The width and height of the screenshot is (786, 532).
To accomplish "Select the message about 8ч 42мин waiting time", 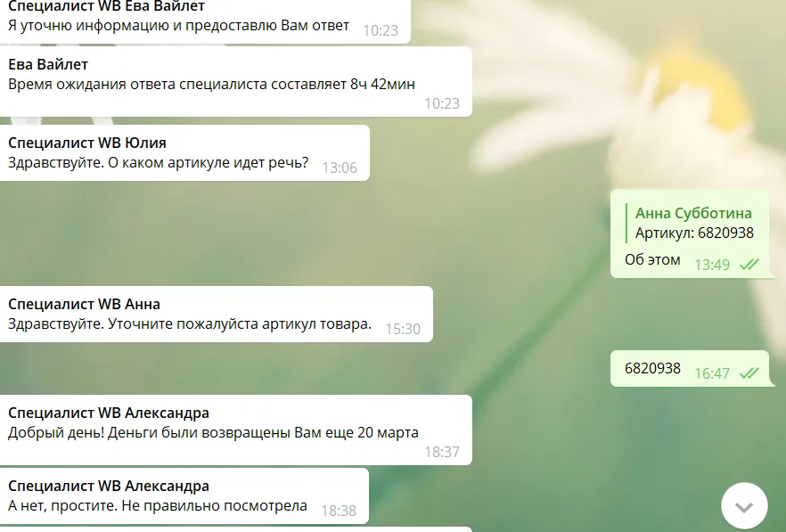I will pos(235,82).
